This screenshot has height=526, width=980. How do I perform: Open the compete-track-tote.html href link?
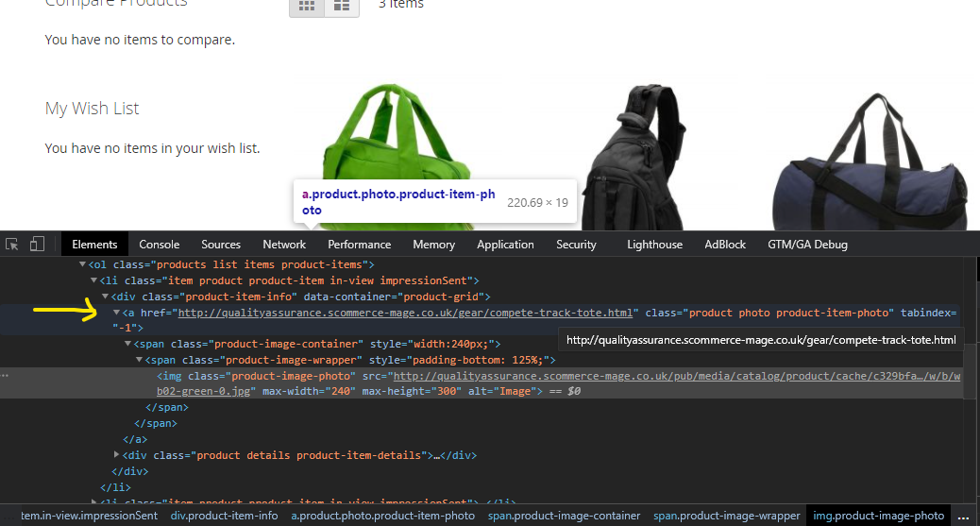pos(405,313)
